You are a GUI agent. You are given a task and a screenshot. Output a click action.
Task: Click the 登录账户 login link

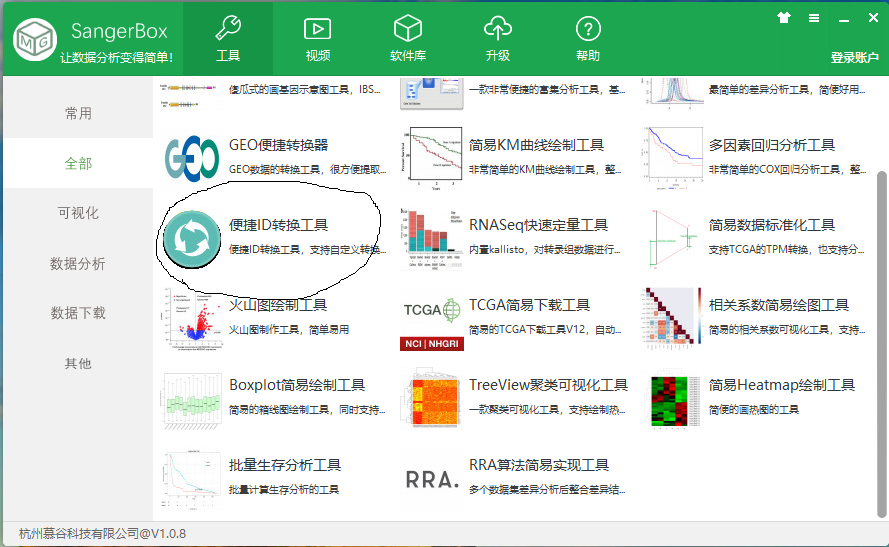854,58
